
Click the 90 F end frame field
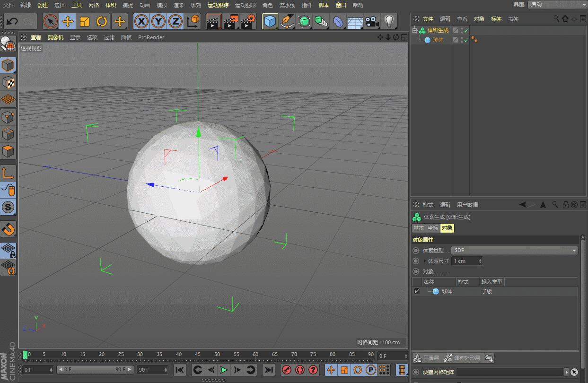pyautogui.click(x=151, y=369)
